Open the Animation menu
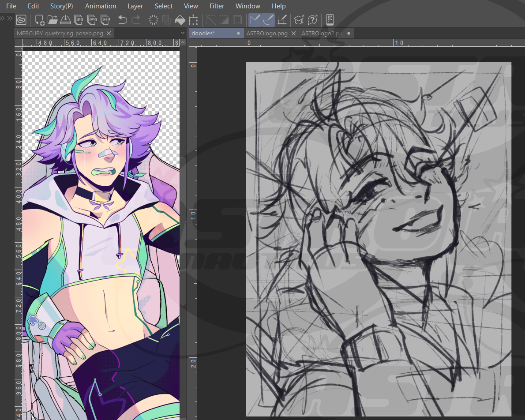This screenshot has height=420, width=525. pos(101,6)
